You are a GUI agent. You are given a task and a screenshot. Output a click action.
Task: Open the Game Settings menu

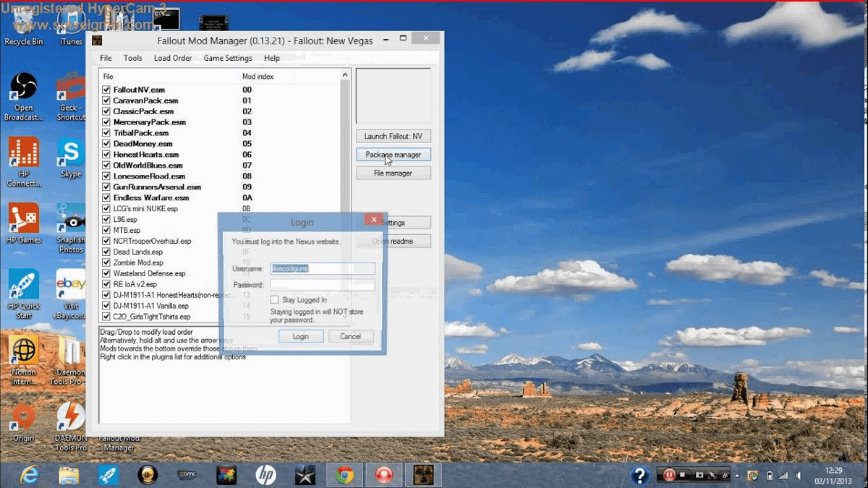pos(228,58)
